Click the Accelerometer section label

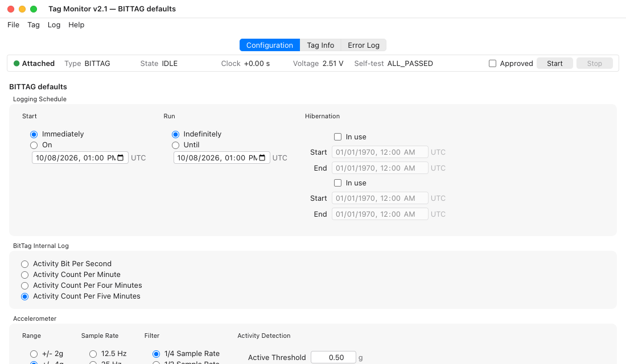35,318
